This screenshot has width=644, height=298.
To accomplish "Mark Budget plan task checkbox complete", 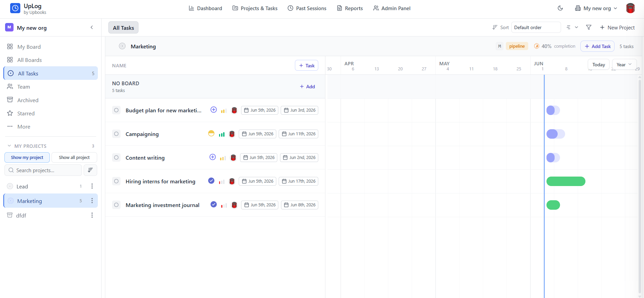I will tap(116, 110).
